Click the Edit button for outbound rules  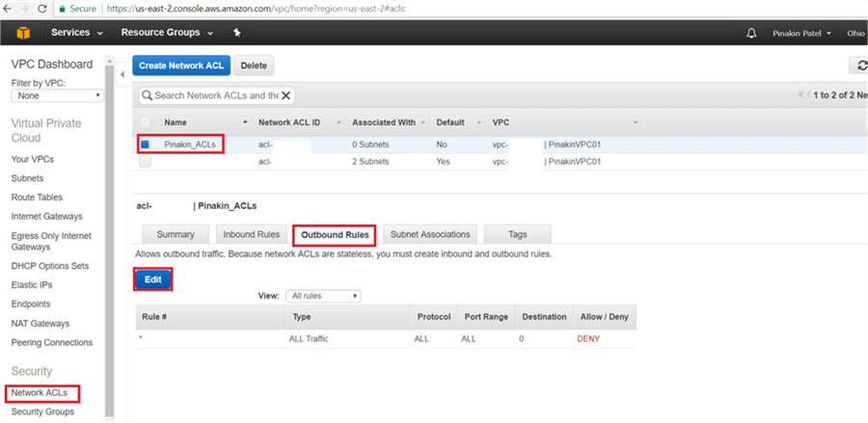point(152,279)
